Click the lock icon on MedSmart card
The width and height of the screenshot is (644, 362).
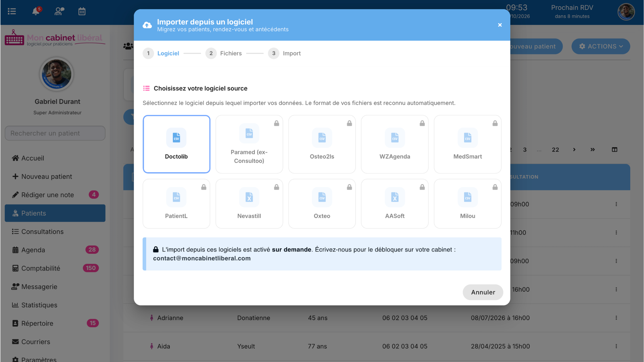(495, 123)
